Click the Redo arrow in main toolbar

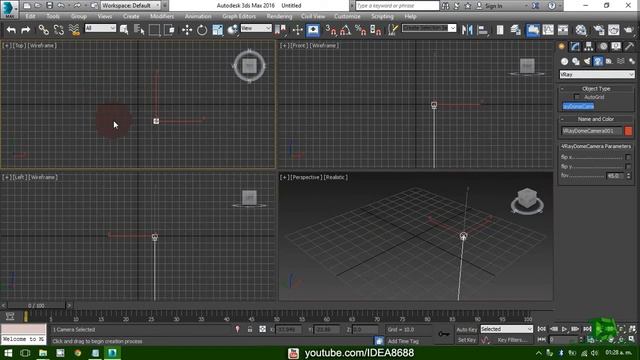(x=26, y=30)
